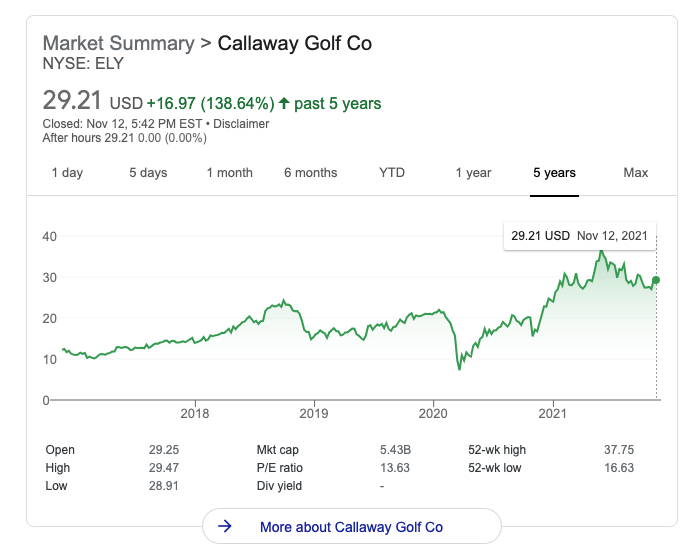This screenshot has height=557, width=698.
Task: Click the 2021 label on chart axis
Action: (553, 413)
